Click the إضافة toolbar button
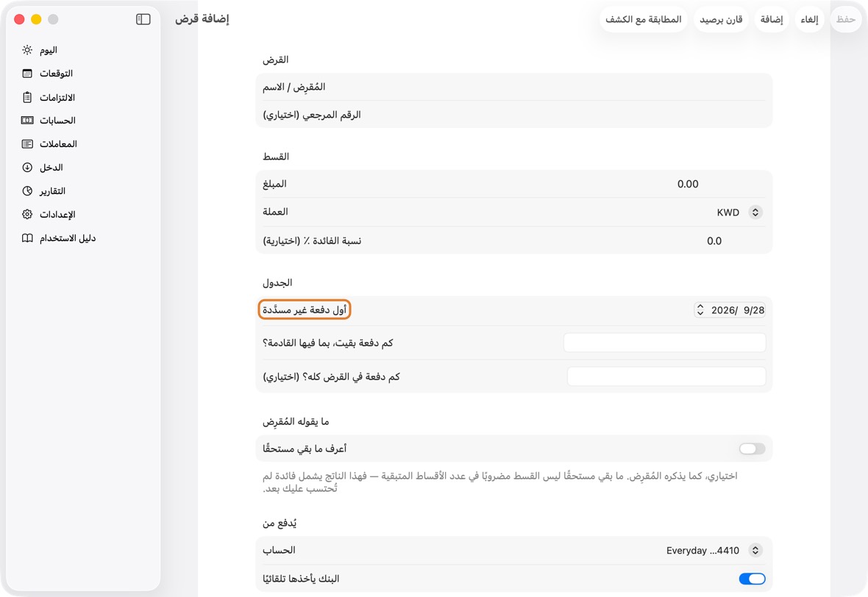868x597 pixels. [x=771, y=19]
